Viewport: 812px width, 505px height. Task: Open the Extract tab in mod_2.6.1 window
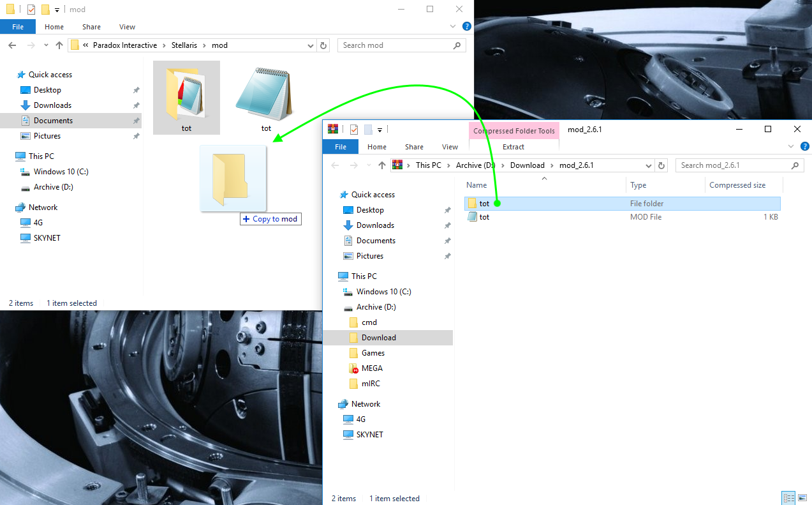tap(513, 147)
